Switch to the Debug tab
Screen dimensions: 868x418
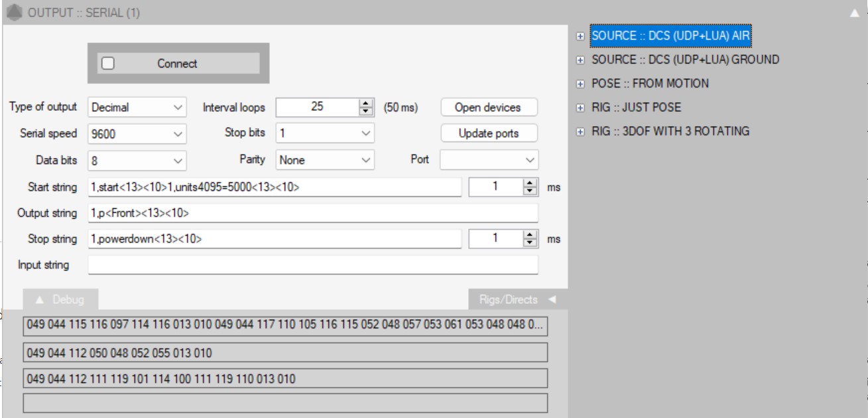[60, 300]
